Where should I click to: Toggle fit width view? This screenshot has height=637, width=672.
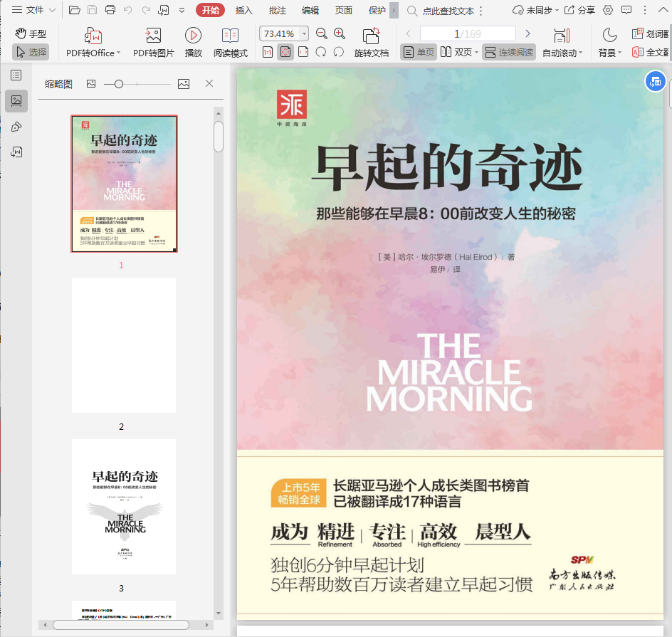303,52
